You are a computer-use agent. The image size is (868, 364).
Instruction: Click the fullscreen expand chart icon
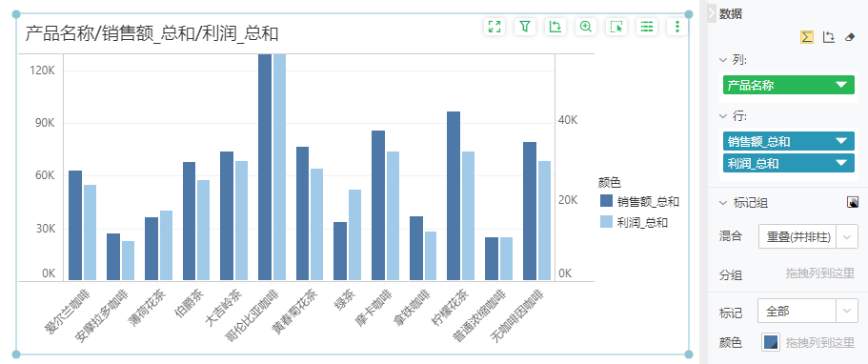(x=495, y=26)
